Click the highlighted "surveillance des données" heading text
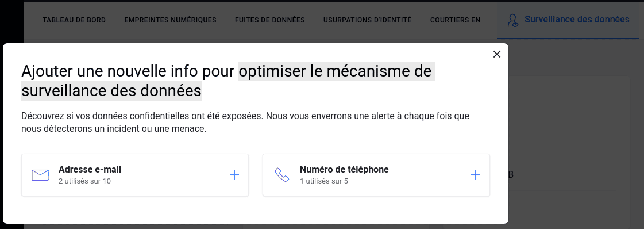The height and width of the screenshot is (229, 644). [x=111, y=90]
